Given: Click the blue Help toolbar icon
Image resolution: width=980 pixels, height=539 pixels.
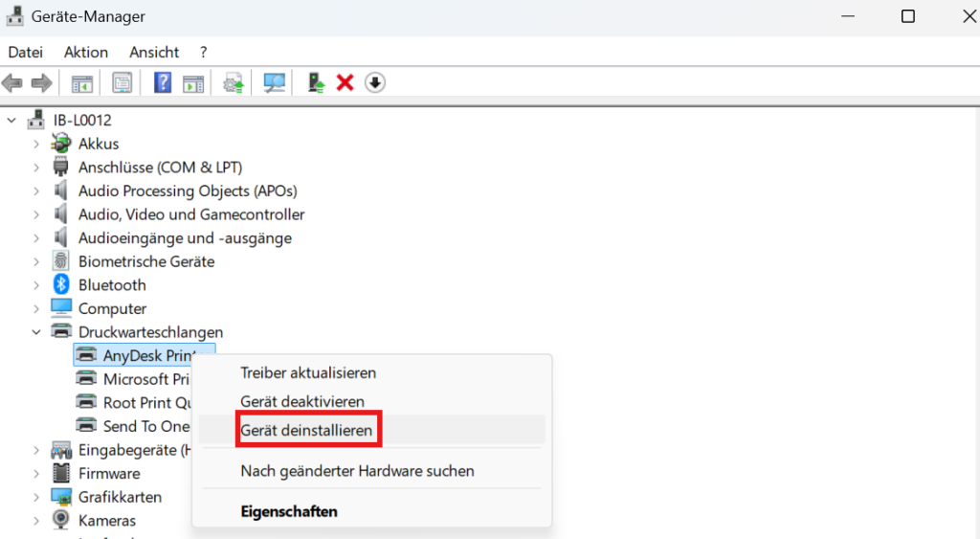Looking at the screenshot, I should 163,82.
